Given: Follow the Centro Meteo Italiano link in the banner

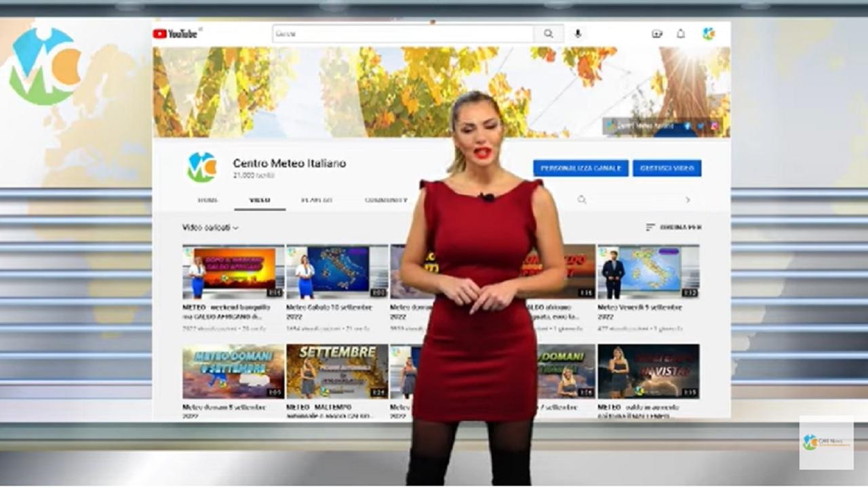Looking at the screenshot, I should 642,125.
